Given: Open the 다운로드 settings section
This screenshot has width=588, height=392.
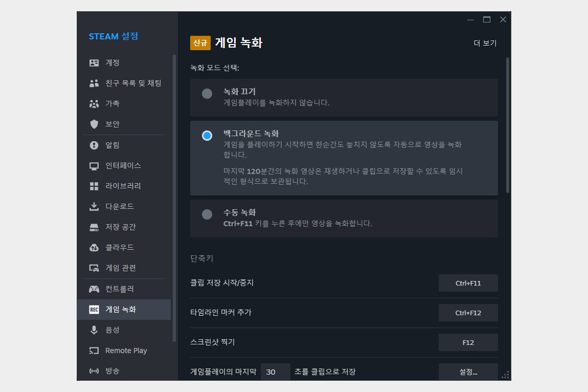Looking at the screenshot, I should coord(124,207).
